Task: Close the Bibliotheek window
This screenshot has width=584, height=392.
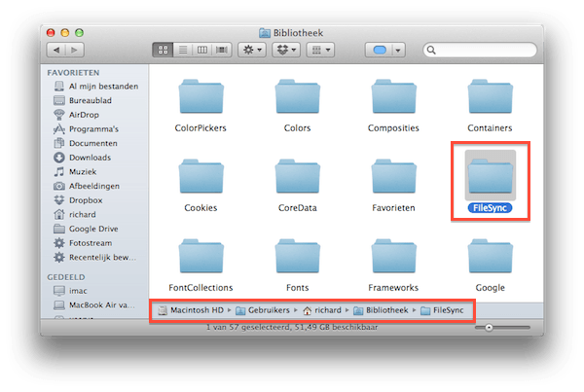Action: 51,33
